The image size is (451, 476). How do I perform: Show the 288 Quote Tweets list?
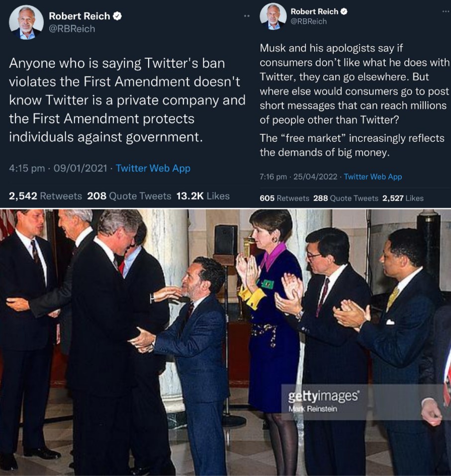pyautogui.click(x=345, y=198)
